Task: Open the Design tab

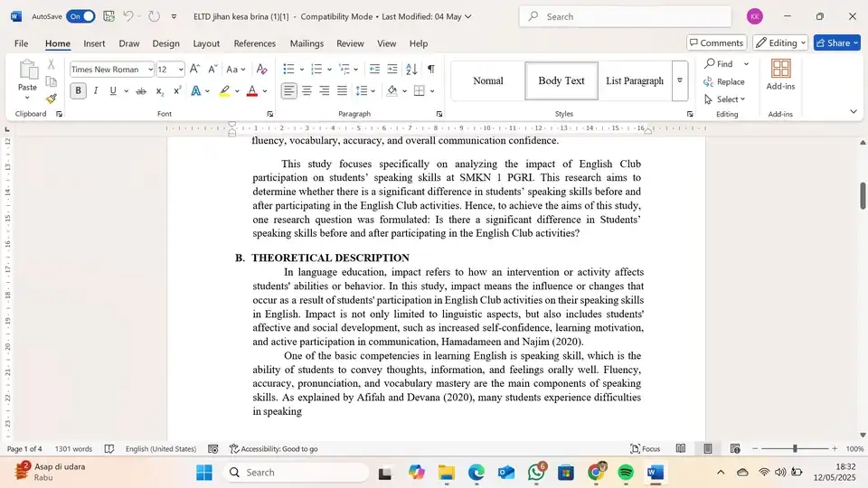Action: pyautogui.click(x=165, y=43)
